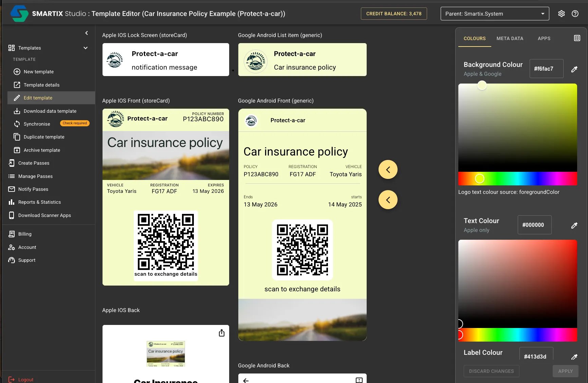The height and width of the screenshot is (383, 588).
Task: Open the settings gear icon
Action: click(x=562, y=14)
